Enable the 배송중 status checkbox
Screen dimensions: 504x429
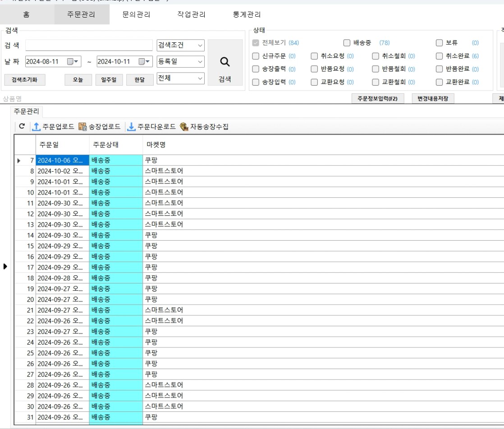(x=347, y=43)
